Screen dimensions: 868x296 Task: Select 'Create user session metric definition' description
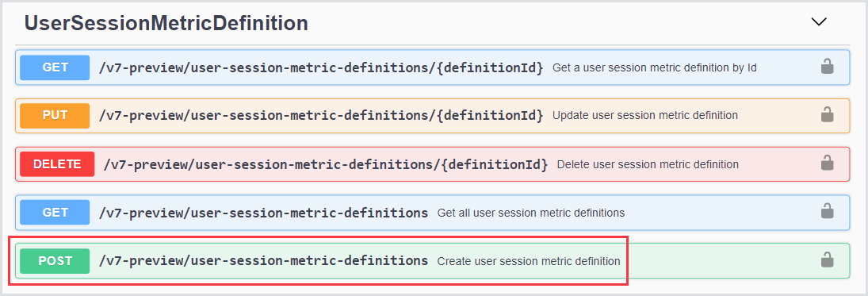(x=529, y=260)
